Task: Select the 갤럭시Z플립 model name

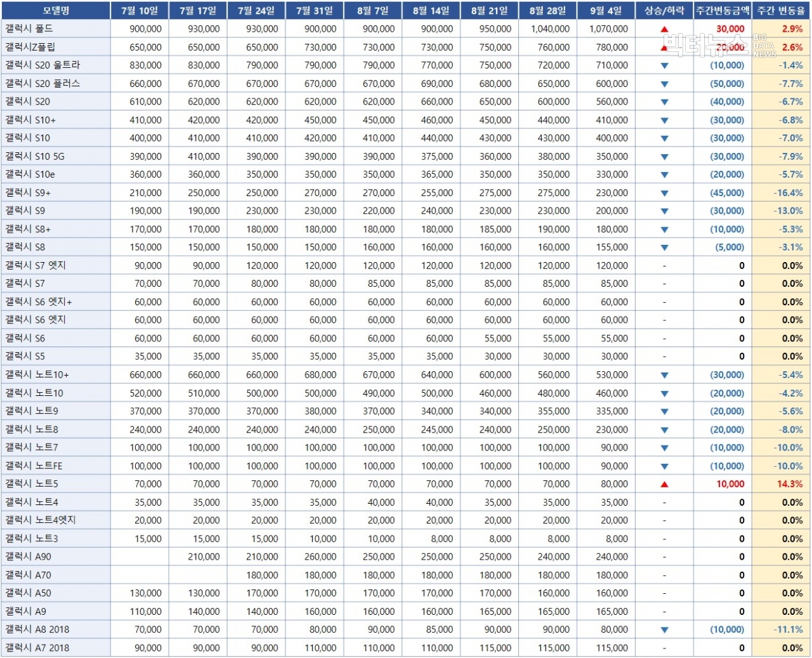Action: (30, 47)
